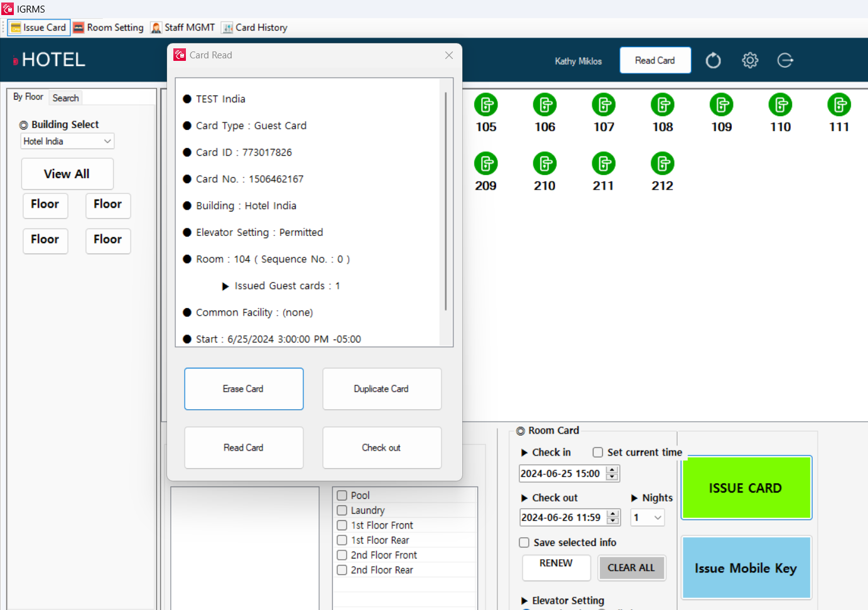Click Read Card in the header
Image resolution: width=868 pixels, height=610 pixels.
(655, 60)
